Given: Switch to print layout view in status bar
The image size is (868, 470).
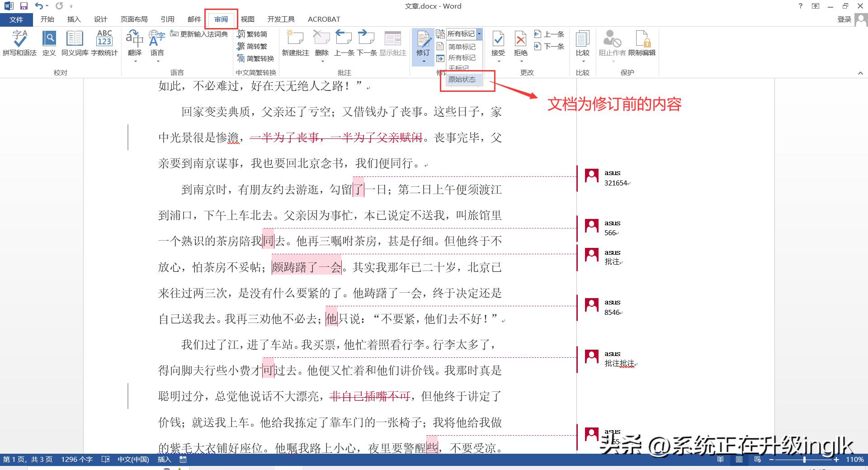Looking at the screenshot, I should tap(739, 460).
